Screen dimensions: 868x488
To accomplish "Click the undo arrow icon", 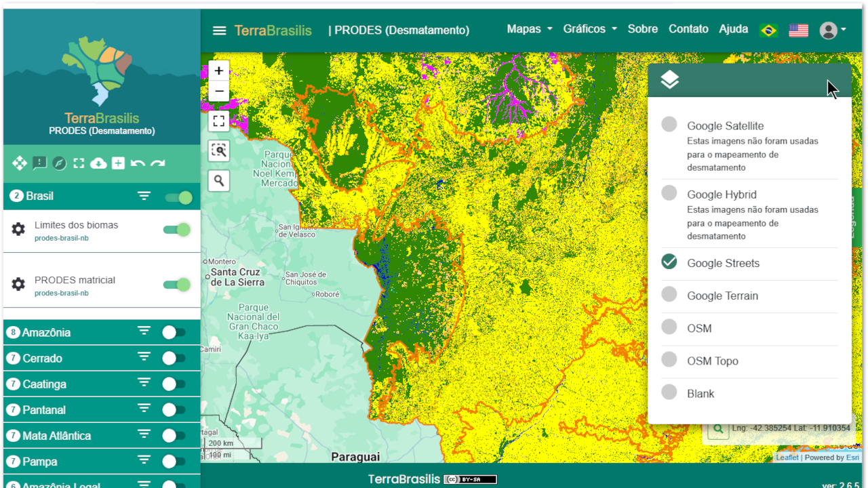I will click(x=138, y=163).
